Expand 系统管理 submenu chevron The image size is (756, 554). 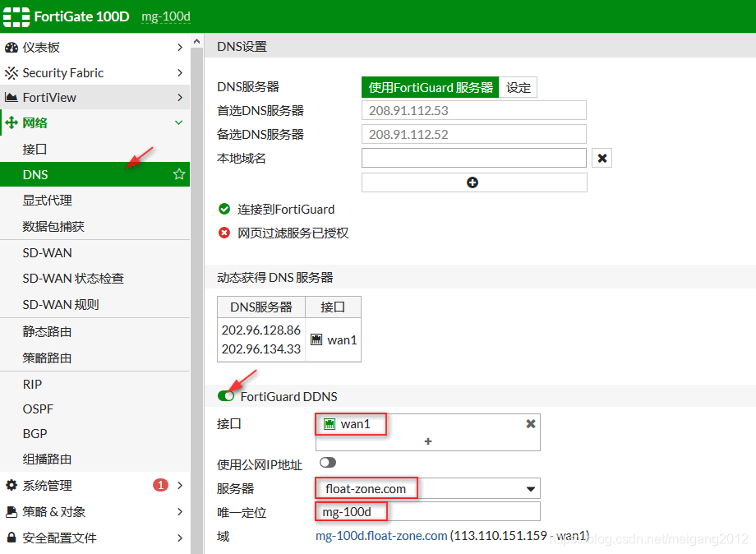click(x=180, y=485)
